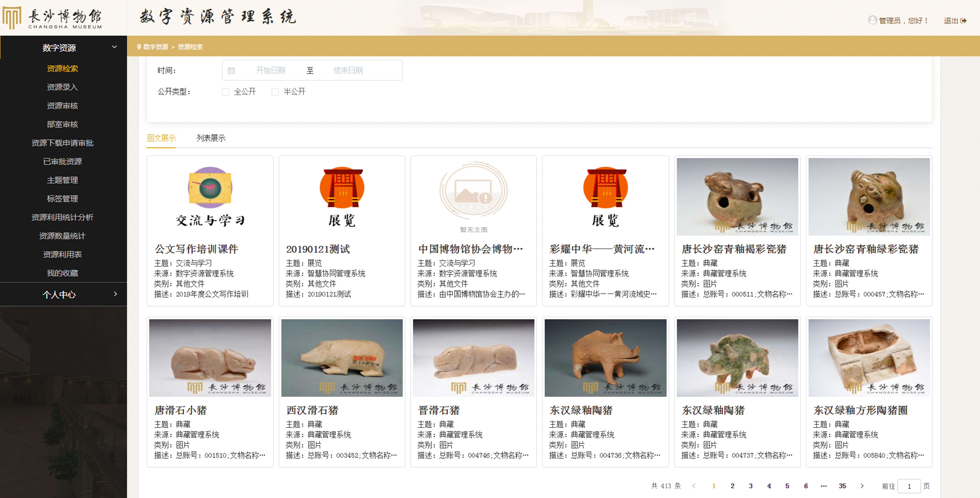The width and height of the screenshot is (980, 498).
Task: Open 我的收藏 in sidebar
Action: point(62,273)
